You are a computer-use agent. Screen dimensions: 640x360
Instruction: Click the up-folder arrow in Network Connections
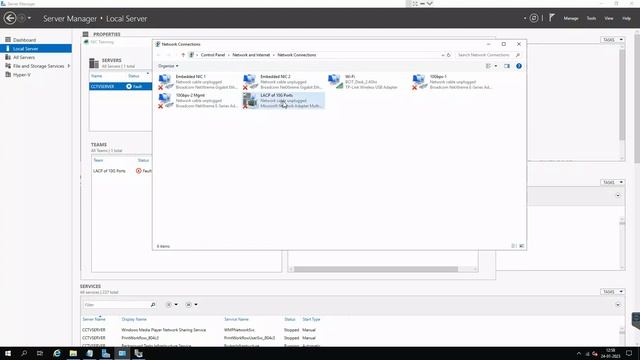click(x=183, y=55)
